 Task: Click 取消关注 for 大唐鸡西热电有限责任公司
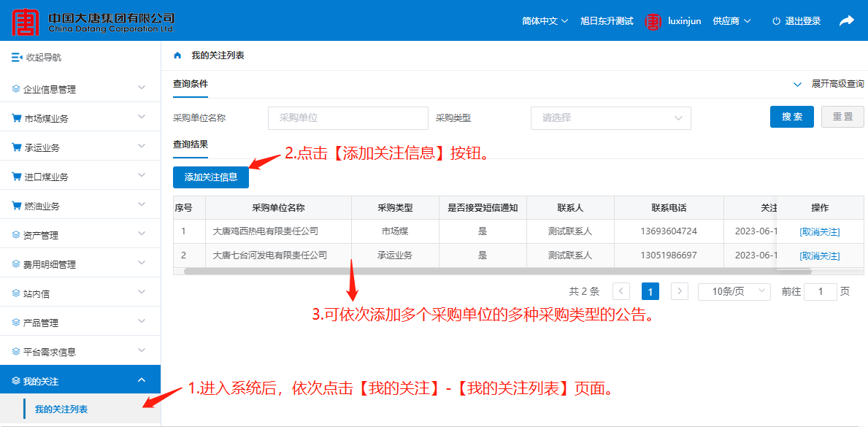819,232
